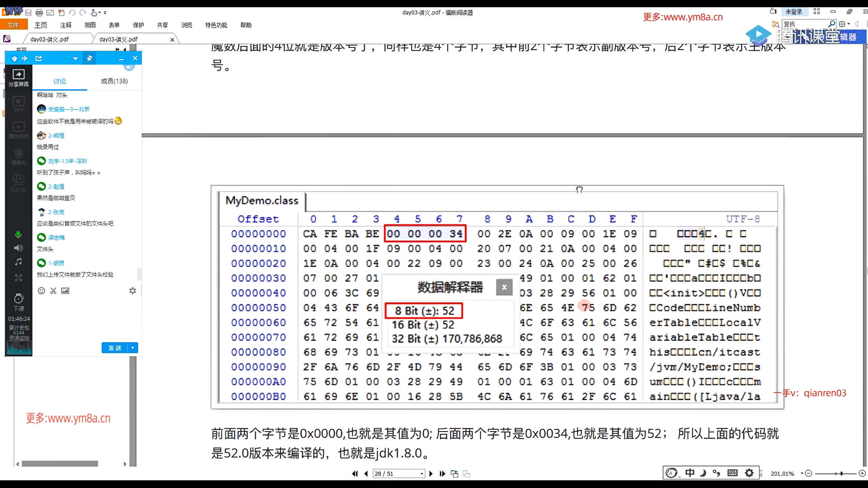The height and width of the screenshot is (488, 868).
Task: Open the 注释 ribbon menu
Action: 66,25
